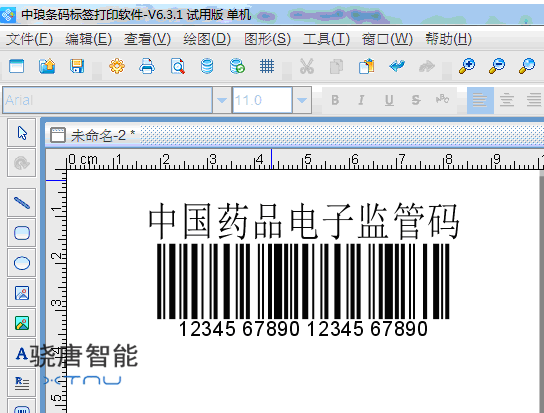Save the label with the floppy icon

click(x=77, y=66)
